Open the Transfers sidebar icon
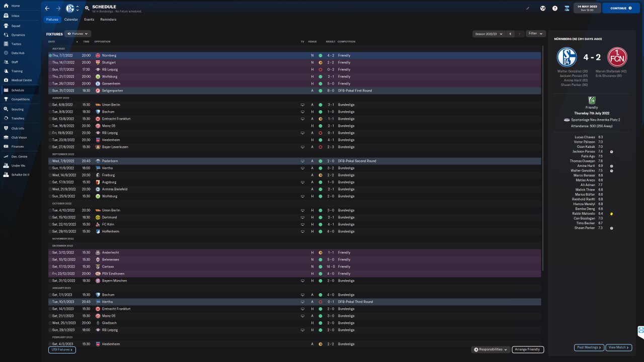This screenshot has height=362, width=644. tap(6, 118)
